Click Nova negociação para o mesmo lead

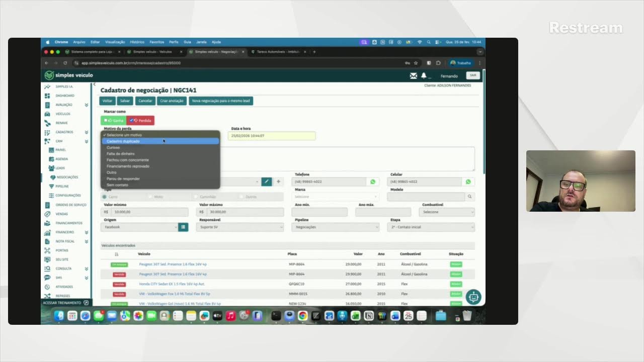[x=221, y=101]
